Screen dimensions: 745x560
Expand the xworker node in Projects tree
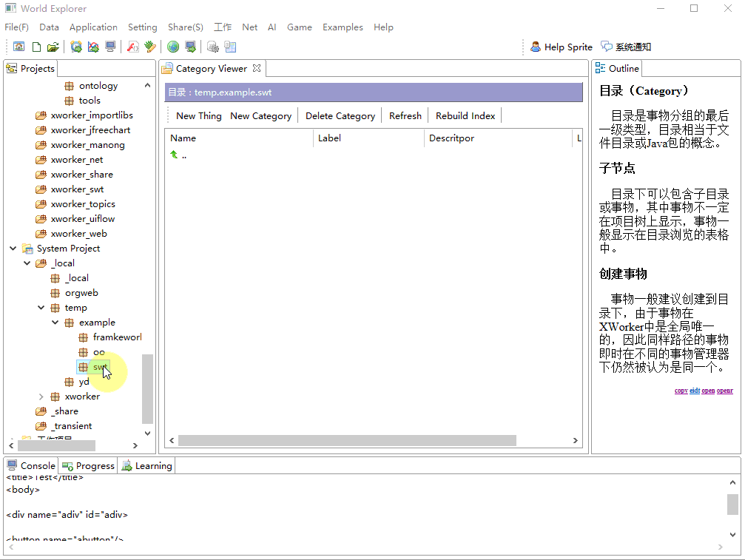pyautogui.click(x=40, y=396)
